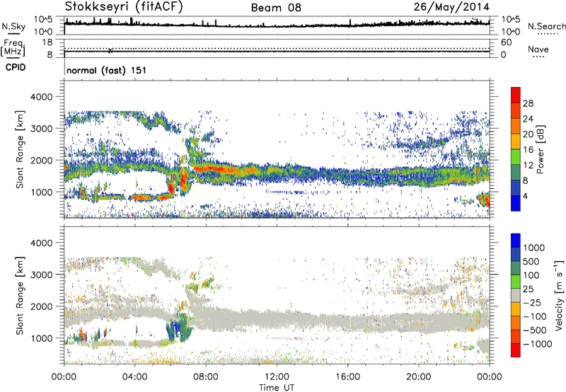This screenshot has height=392, width=566.
Task: Click the '04:00' time axis tick
Action: [134, 377]
